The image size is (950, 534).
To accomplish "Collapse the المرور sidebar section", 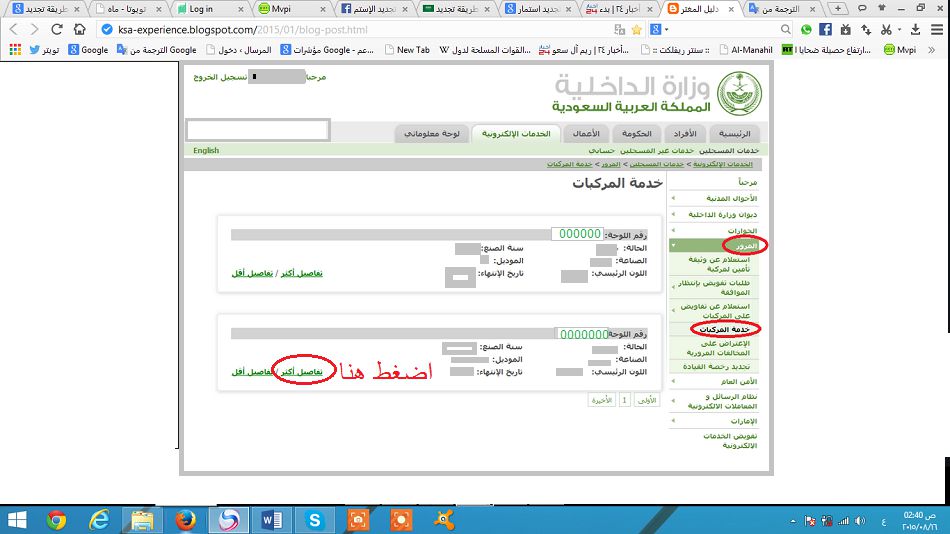I will tap(744, 245).
